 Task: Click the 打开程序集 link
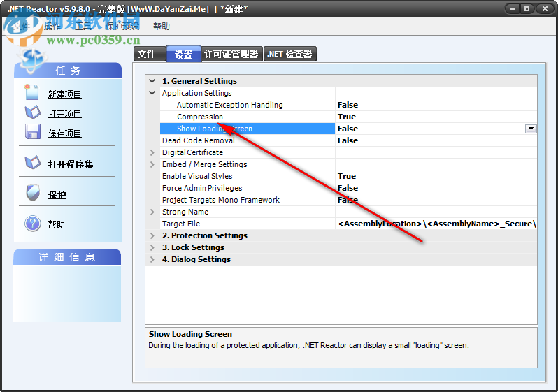71,164
